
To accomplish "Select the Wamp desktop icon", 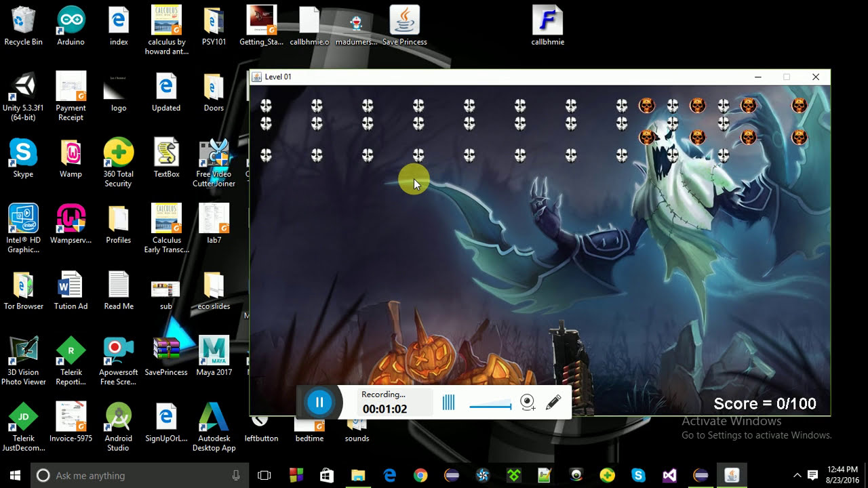I will tap(71, 159).
